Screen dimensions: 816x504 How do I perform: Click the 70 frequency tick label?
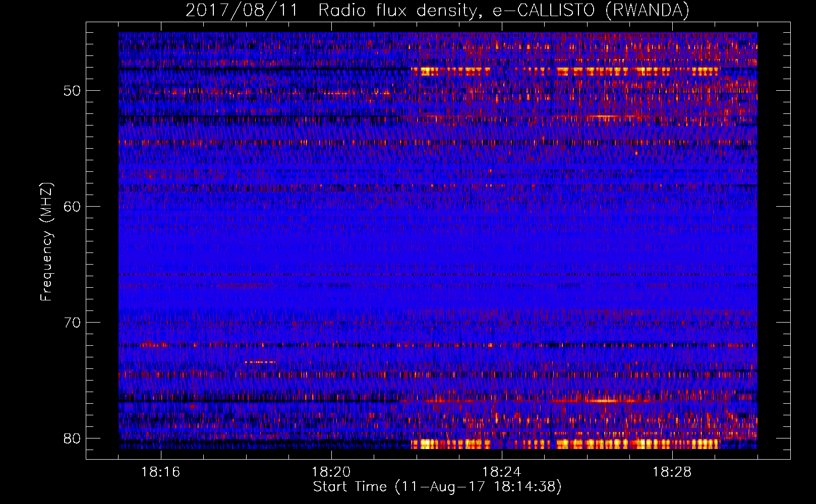72,323
